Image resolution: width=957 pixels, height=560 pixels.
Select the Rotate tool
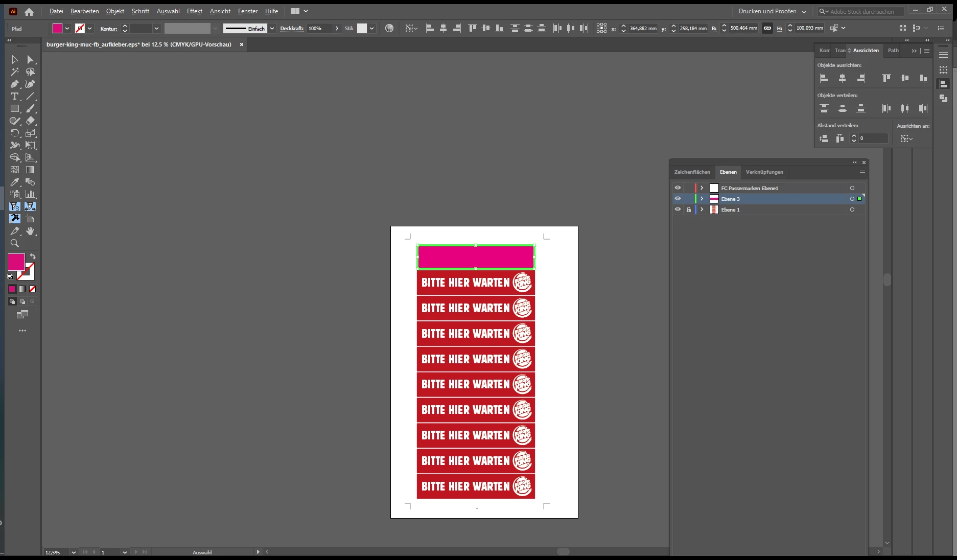pyautogui.click(x=15, y=133)
